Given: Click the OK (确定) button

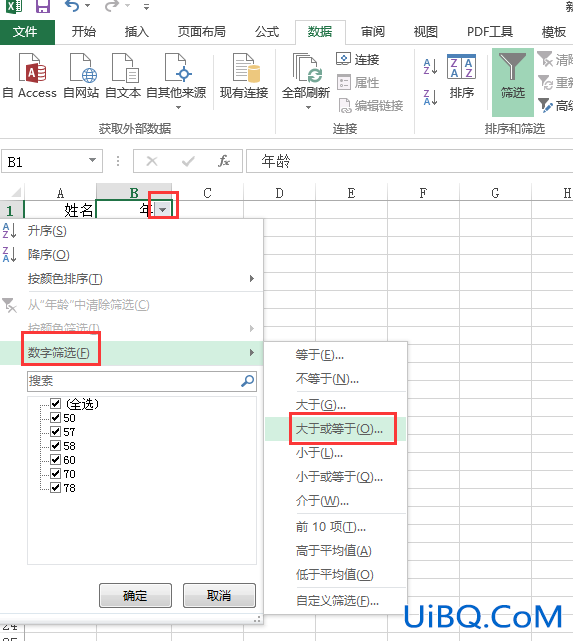Looking at the screenshot, I should tap(135, 596).
